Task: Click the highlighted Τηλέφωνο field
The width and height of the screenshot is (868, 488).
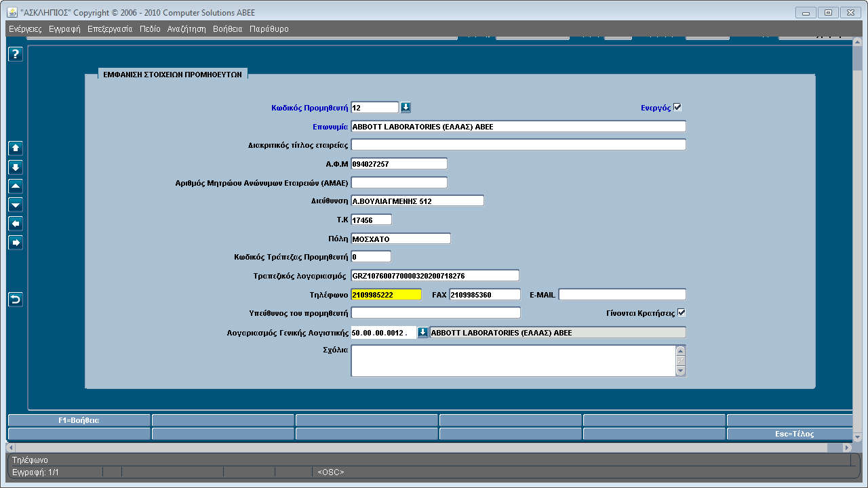Action: coord(386,294)
